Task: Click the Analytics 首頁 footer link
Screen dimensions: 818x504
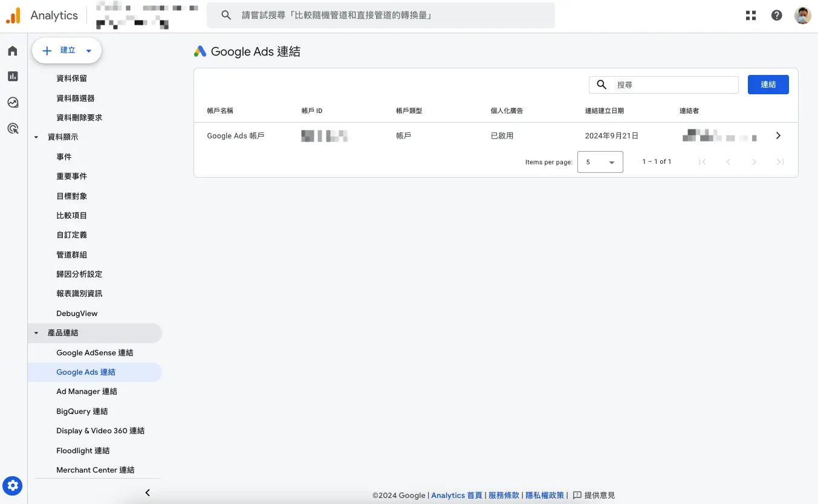Action: [456, 496]
